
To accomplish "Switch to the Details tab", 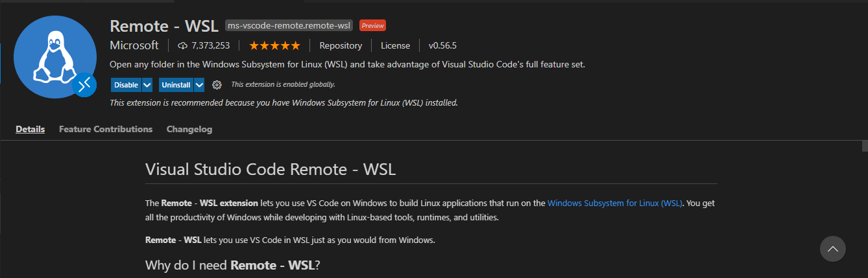I will coord(30,129).
